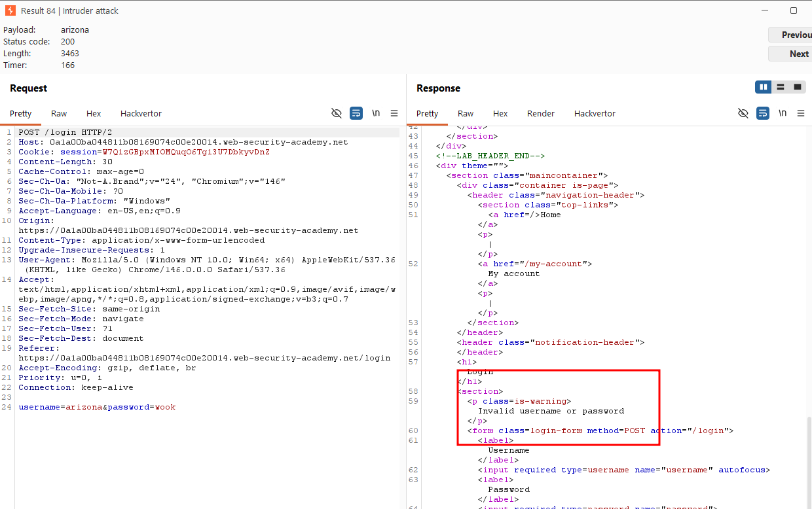Viewport: 812px width, 509px height.
Task: Open Request panel hamburger options menu
Action: pyautogui.click(x=394, y=113)
